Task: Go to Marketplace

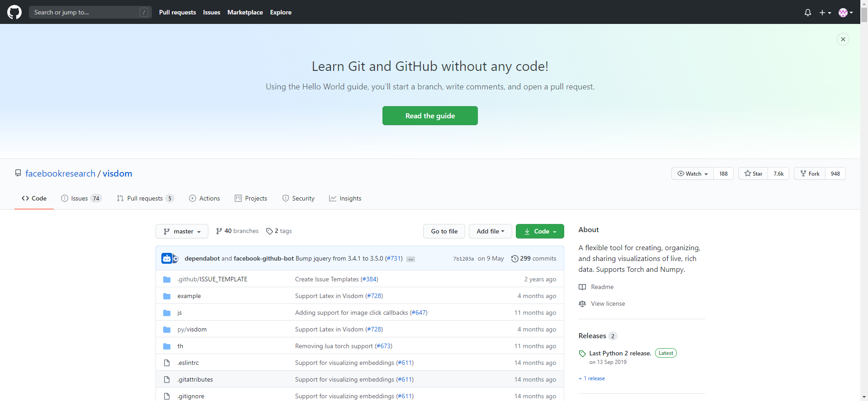Action: (x=245, y=12)
